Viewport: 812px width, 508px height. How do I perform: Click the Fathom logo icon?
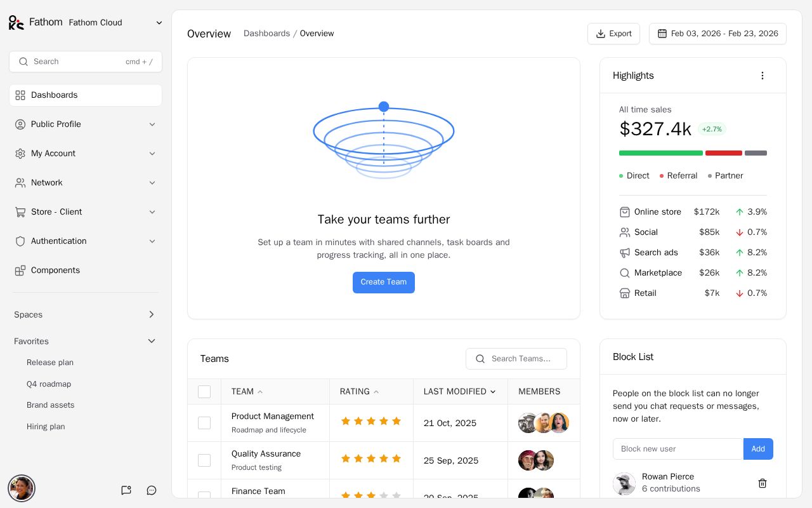(16, 22)
